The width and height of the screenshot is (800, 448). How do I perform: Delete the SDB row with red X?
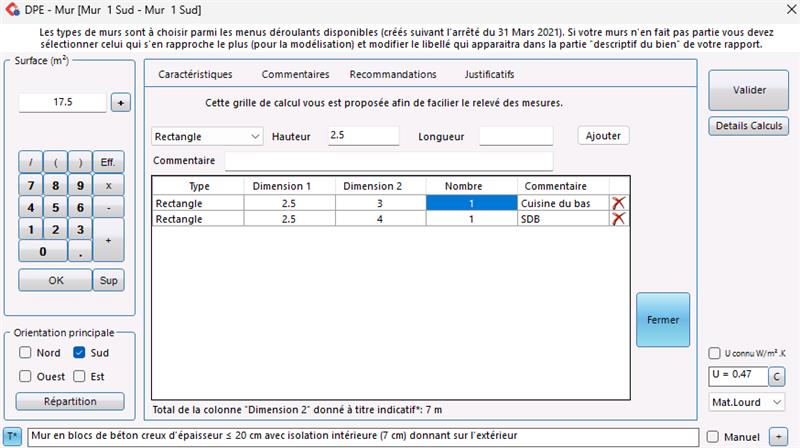[x=619, y=219]
